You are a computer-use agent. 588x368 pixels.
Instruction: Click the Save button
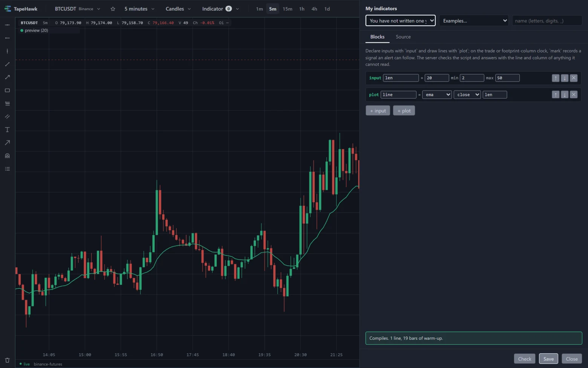pyautogui.click(x=548, y=359)
